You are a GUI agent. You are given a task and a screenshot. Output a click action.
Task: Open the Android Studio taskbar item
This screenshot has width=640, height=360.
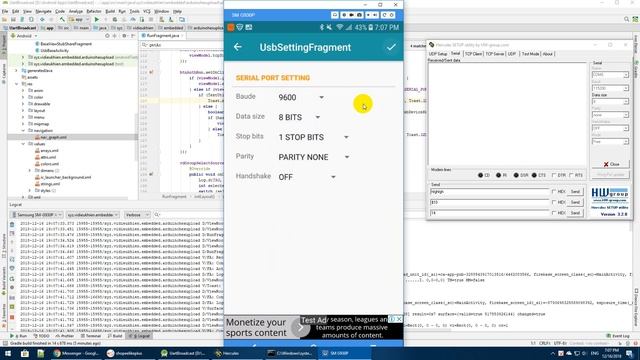click(182, 353)
